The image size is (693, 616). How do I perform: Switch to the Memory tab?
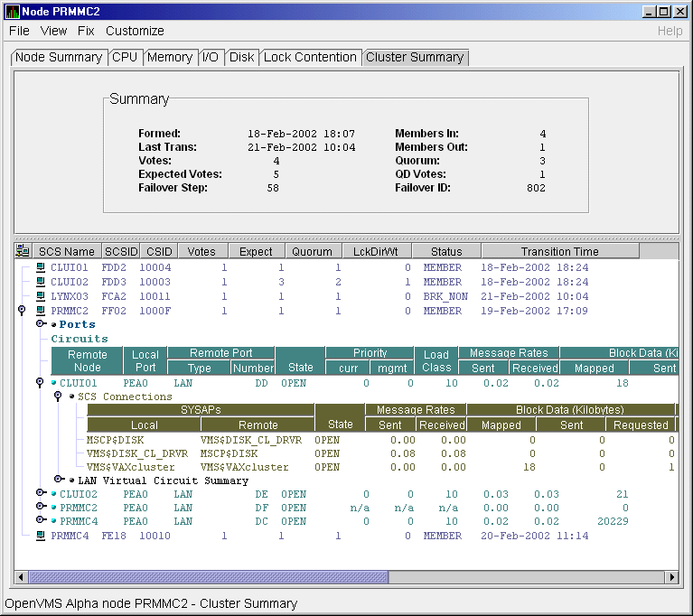[170, 57]
